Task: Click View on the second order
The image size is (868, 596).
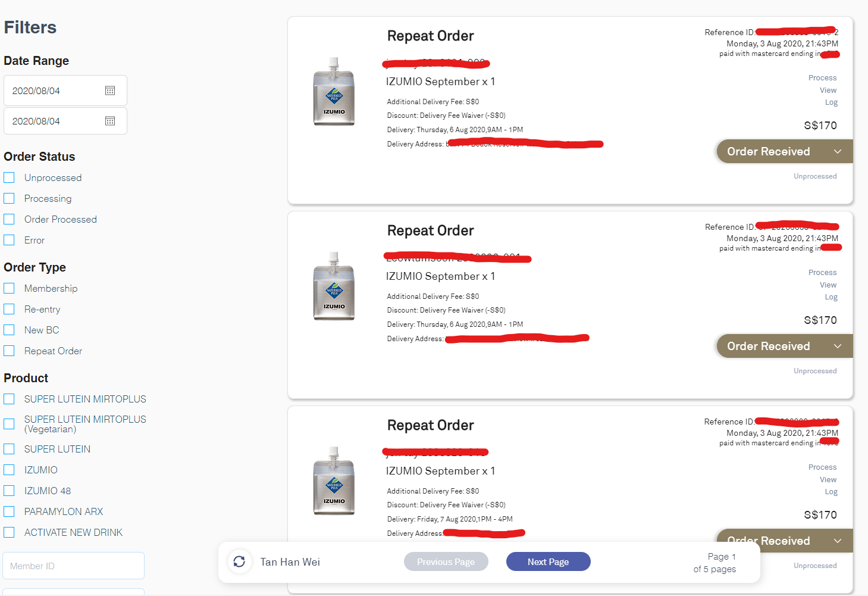Action: pyautogui.click(x=828, y=285)
